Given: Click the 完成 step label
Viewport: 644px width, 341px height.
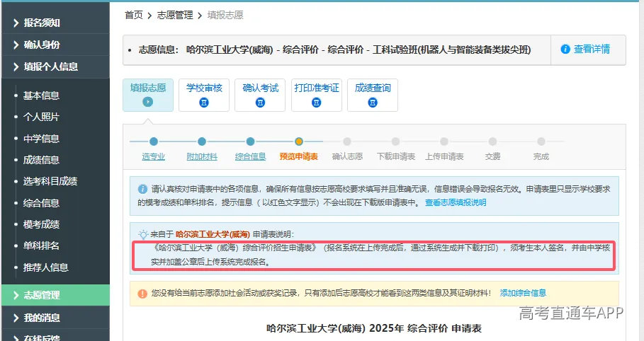Looking at the screenshot, I should (x=541, y=157).
